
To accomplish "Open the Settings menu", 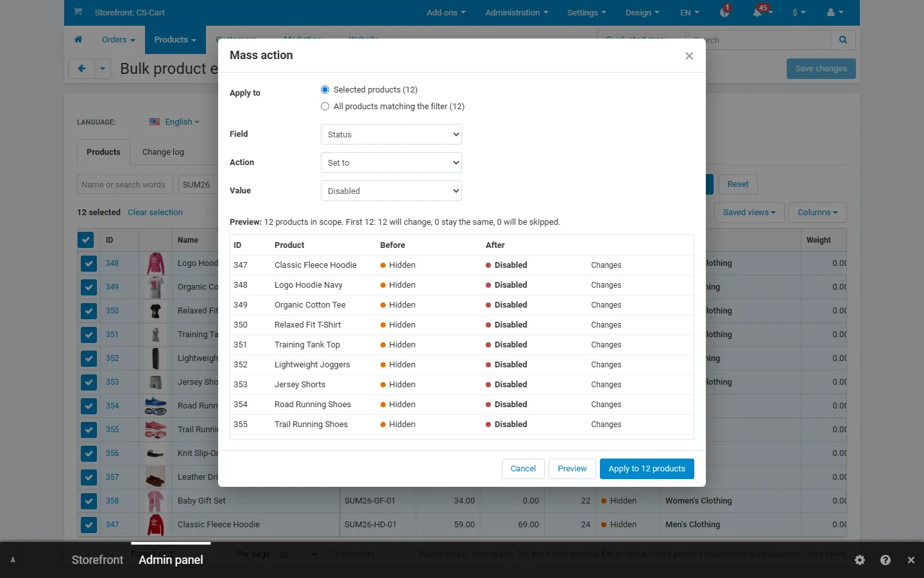I will 586,12.
